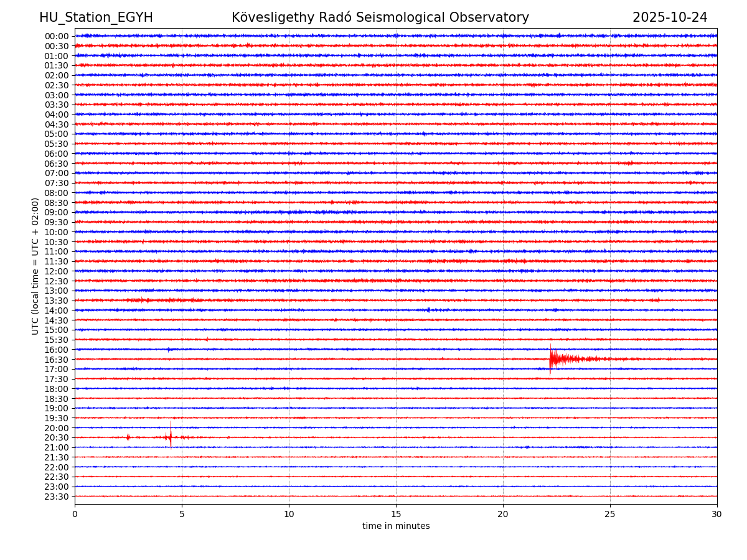Screen dimensions: 747x560
Task: Click the 12:00 row time label
Action: point(57,271)
